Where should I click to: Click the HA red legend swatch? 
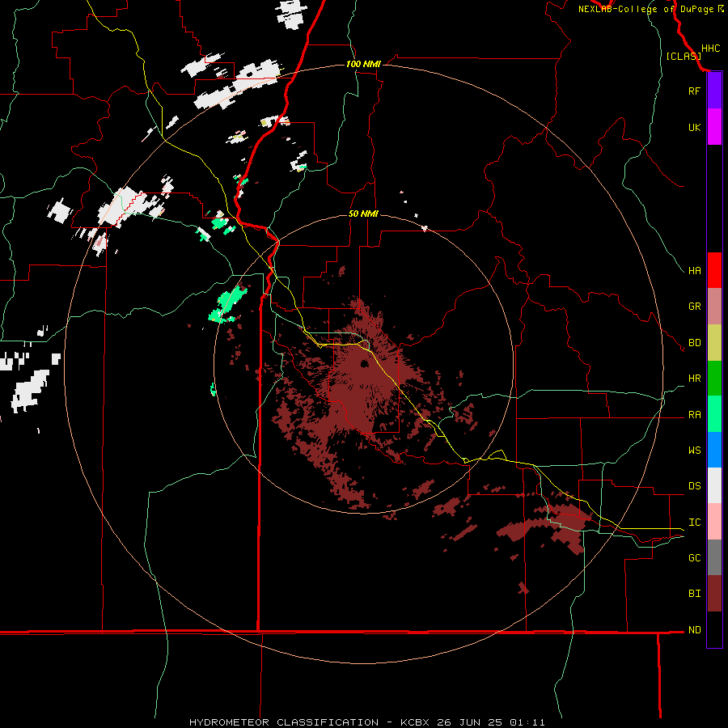point(714,270)
